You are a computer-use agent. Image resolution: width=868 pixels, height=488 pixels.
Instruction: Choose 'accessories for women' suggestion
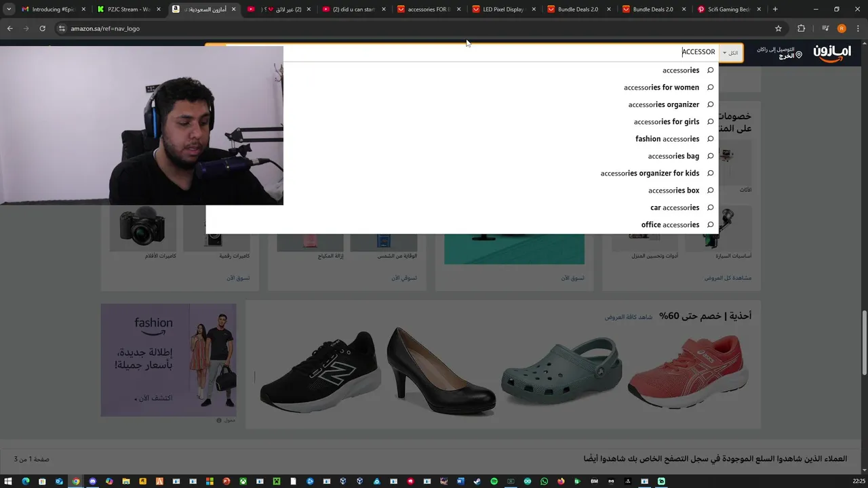(x=661, y=87)
